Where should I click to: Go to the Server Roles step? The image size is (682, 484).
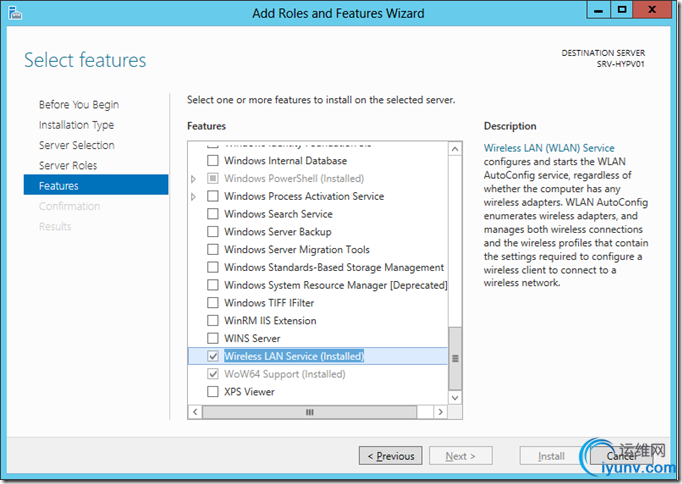pos(68,166)
